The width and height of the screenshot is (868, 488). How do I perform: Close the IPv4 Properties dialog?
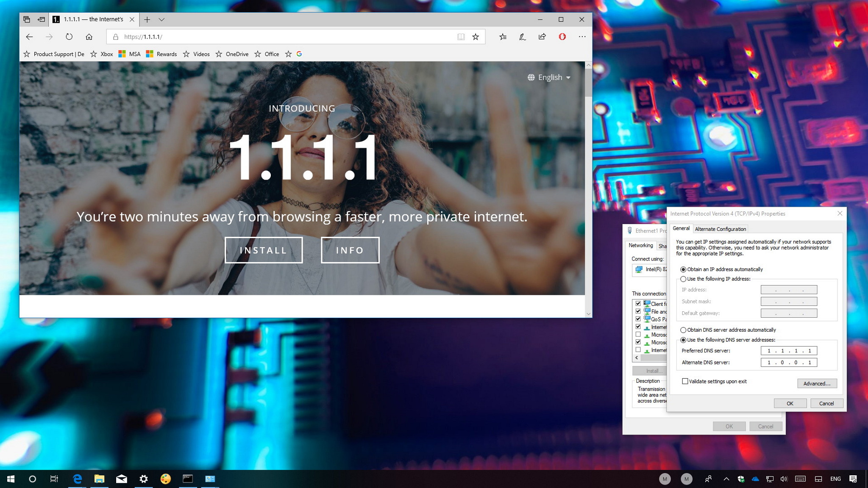840,214
